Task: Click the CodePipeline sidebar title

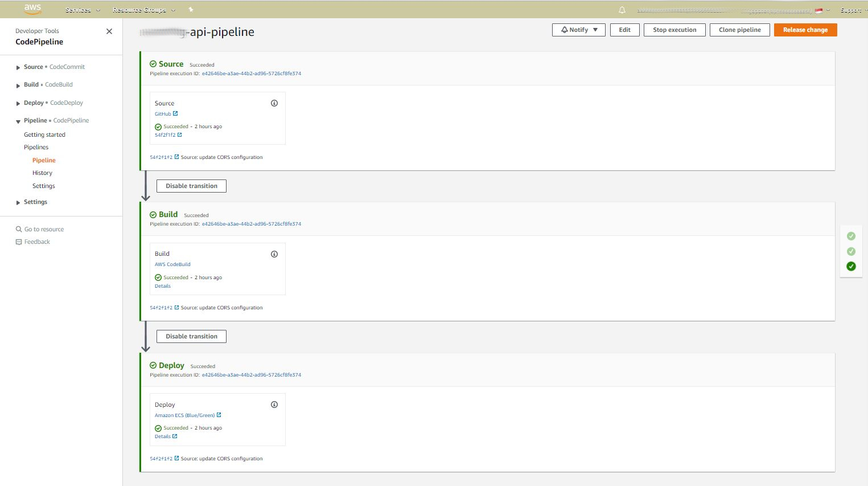Action: point(39,42)
